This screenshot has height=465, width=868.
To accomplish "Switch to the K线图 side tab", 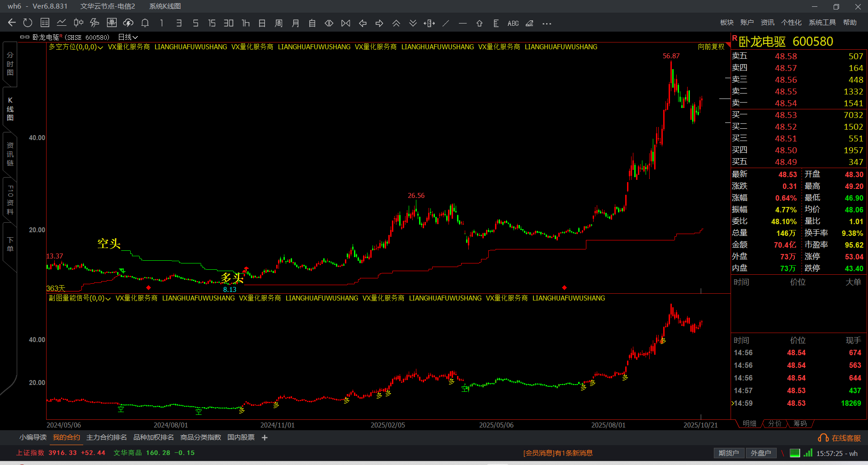I will [10, 109].
